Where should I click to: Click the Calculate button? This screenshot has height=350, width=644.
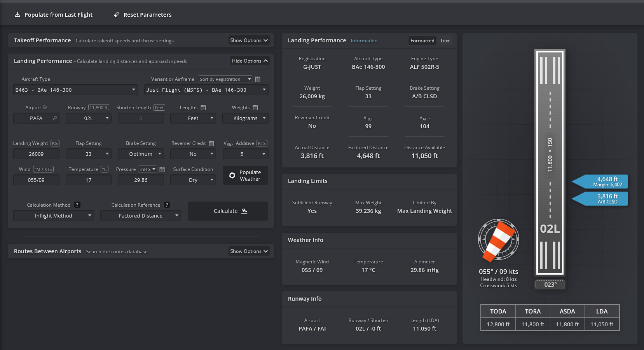point(228,211)
